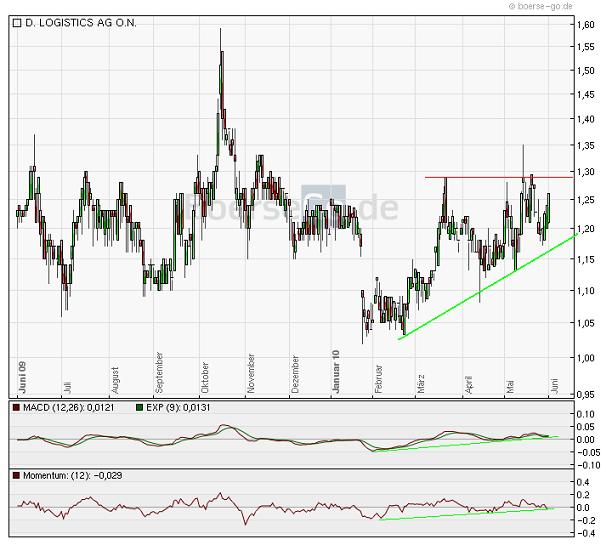Click the Januar 10 axis label

point(336,372)
